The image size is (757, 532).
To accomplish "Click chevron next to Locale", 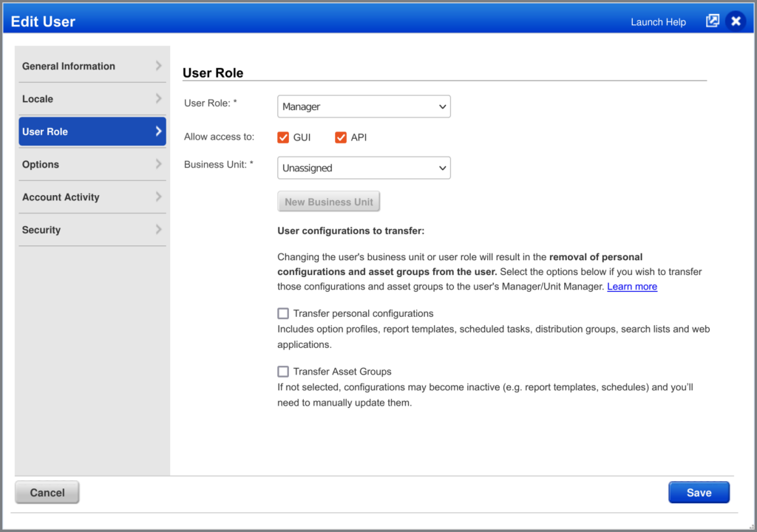I will pos(158,98).
